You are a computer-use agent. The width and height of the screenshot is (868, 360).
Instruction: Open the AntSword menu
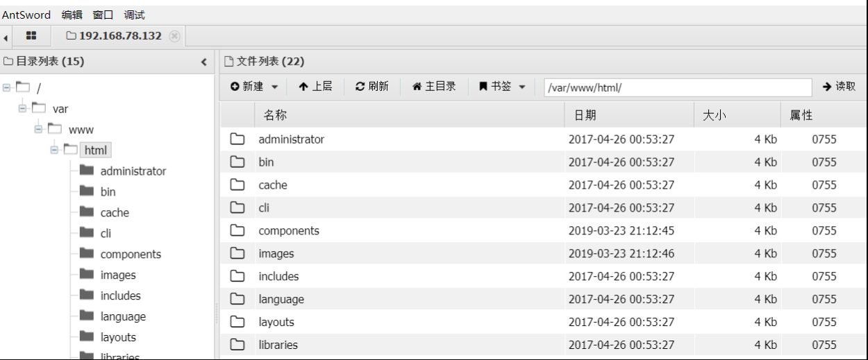click(x=26, y=15)
